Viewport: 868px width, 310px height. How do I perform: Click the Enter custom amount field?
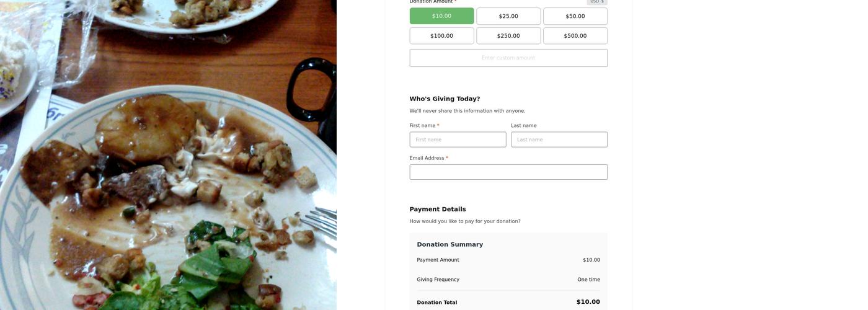[x=508, y=58]
